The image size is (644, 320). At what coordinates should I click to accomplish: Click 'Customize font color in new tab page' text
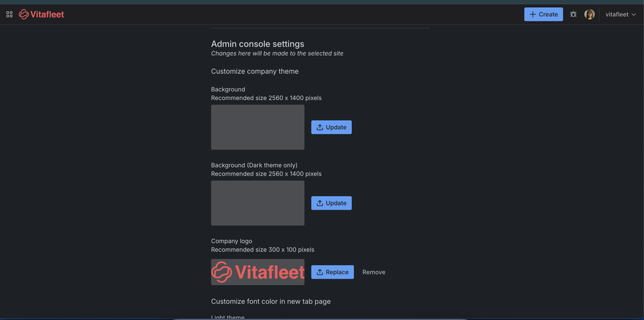click(x=271, y=301)
